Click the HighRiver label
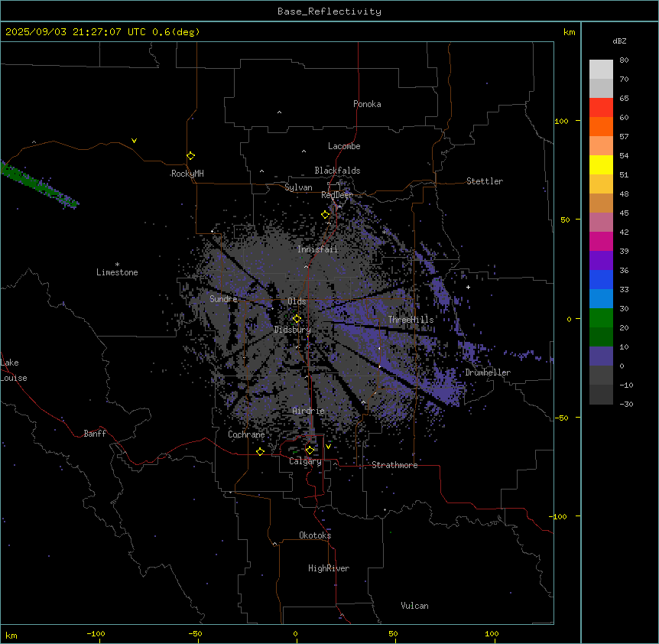659x644 pixels. 329,568
